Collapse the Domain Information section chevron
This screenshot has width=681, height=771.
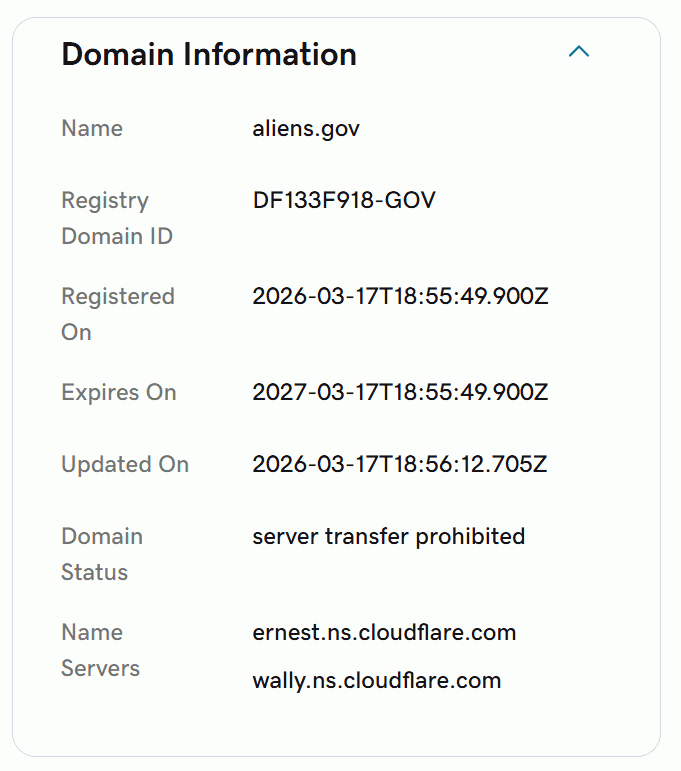pos(579,52)
